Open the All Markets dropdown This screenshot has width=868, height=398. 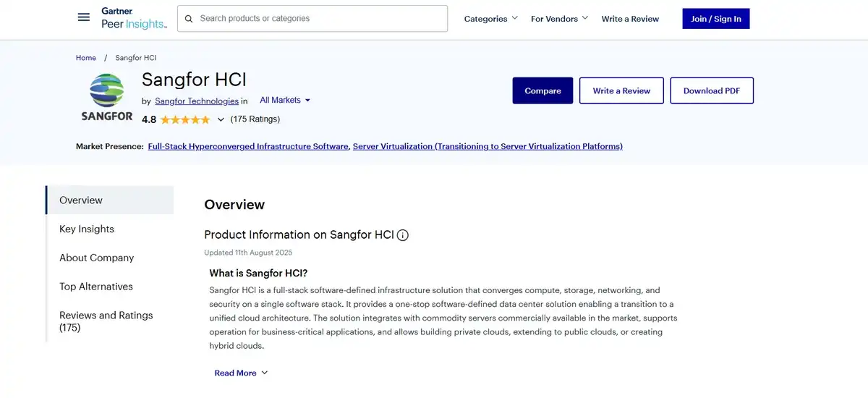point(285,101)
